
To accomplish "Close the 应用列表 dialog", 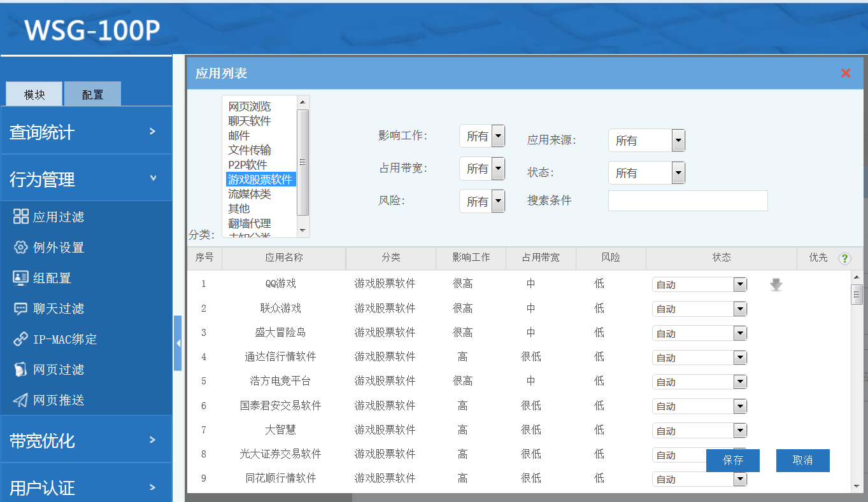I will tap(846, 73).
